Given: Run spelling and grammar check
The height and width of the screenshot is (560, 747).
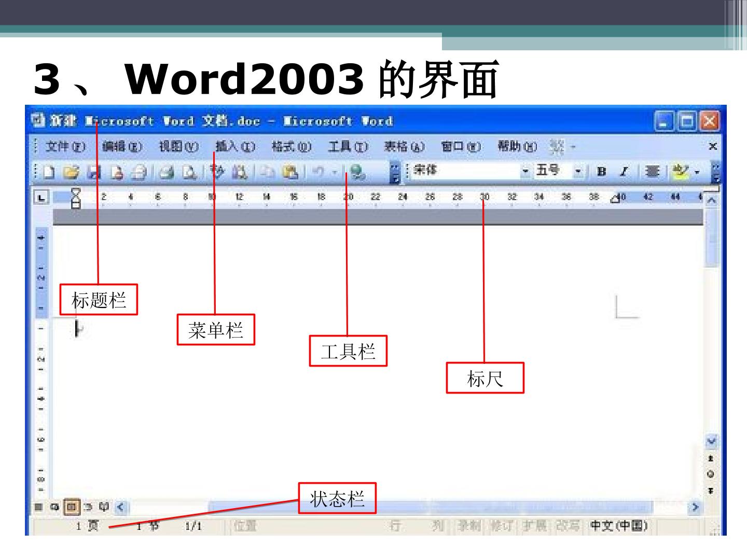Looking at the screenshot, I should (218, 172).
